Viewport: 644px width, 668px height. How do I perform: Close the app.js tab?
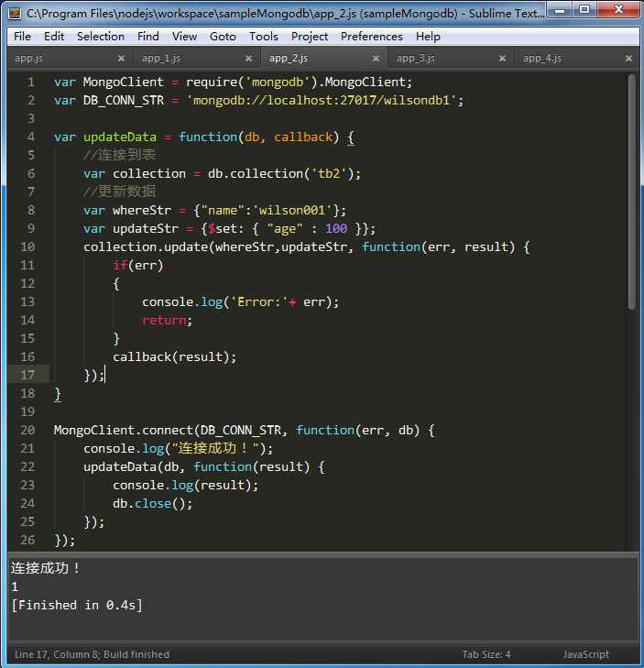pos(122,59)
